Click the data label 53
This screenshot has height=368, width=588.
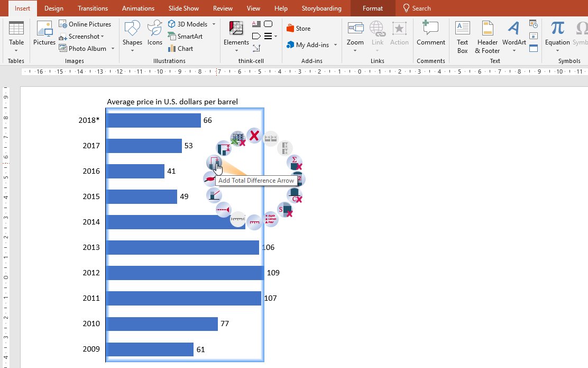click(x=189, y=146)
